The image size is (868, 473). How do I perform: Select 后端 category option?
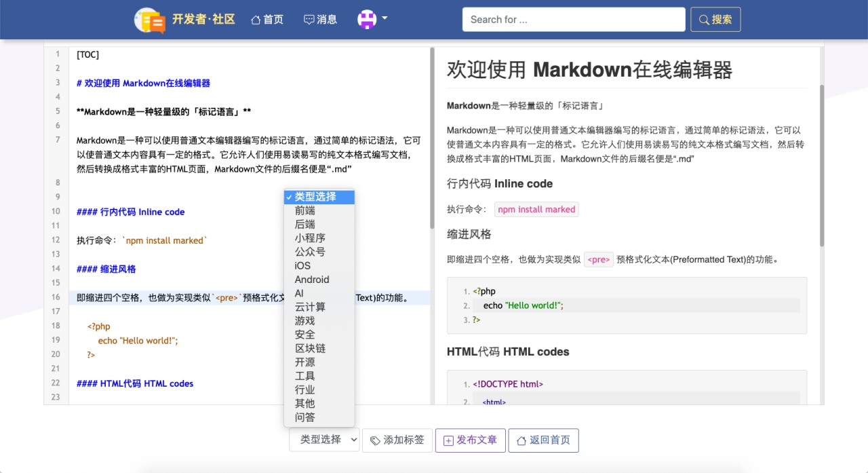(x=319, y=224)
